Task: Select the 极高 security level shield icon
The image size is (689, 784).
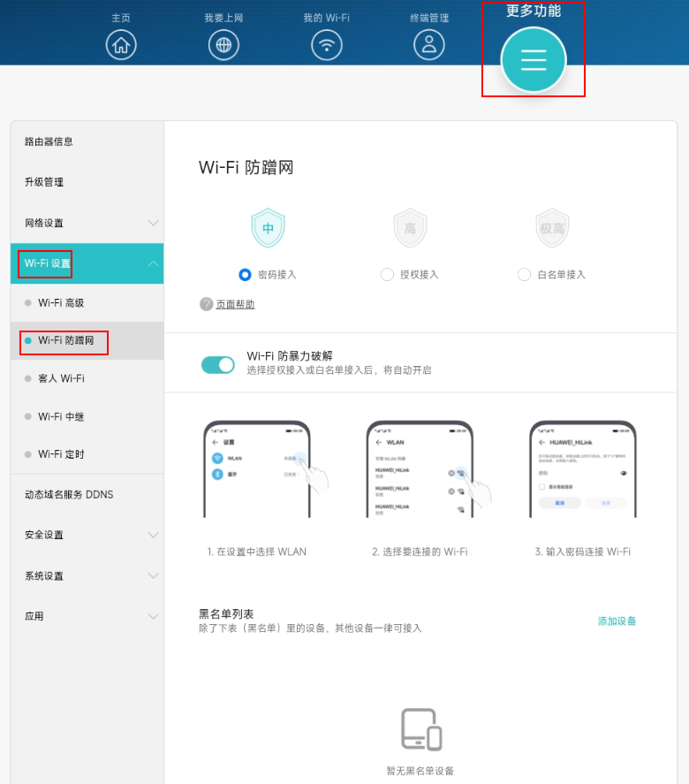Action: pos(552,228)
